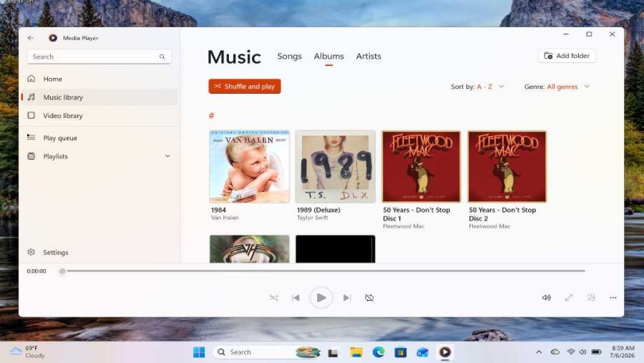Viewport: 644px width, 363px height.
Task: Skip to previous track
Action: click(x=296, y=298)
